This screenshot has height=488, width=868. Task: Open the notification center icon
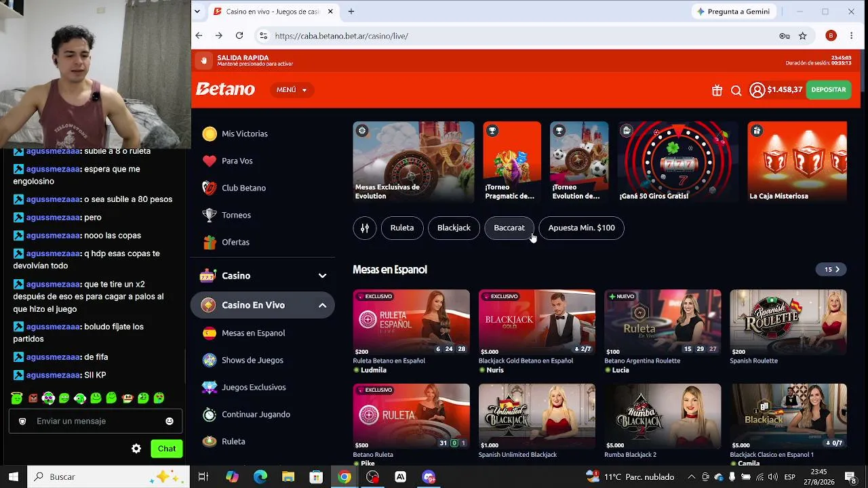pyautogui.click(x=850, y=477)
